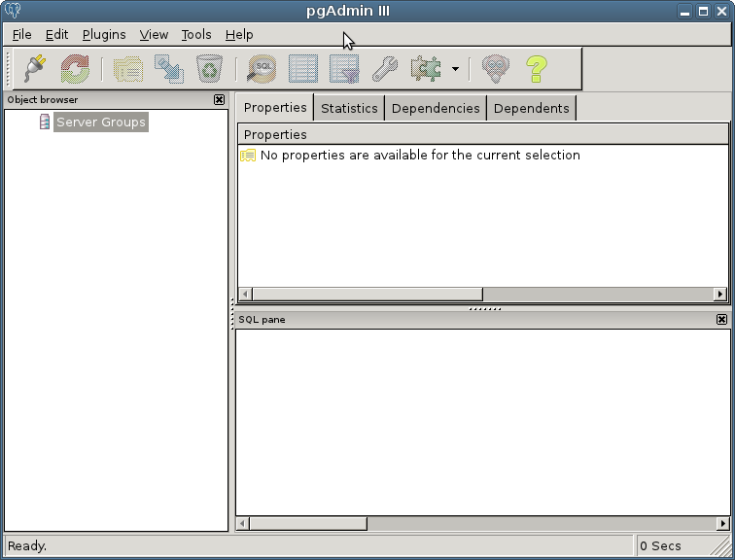This screenshot has height=560, width=735.
Task: Open the SQL query tool icon
Action: (x=262, y=69)
